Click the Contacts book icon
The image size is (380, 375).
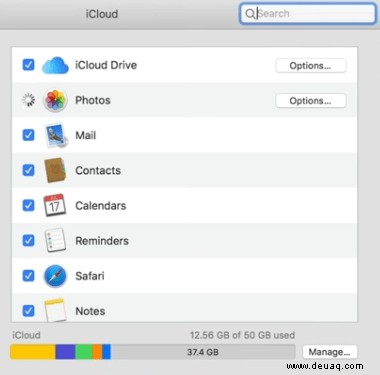[55, 170]
